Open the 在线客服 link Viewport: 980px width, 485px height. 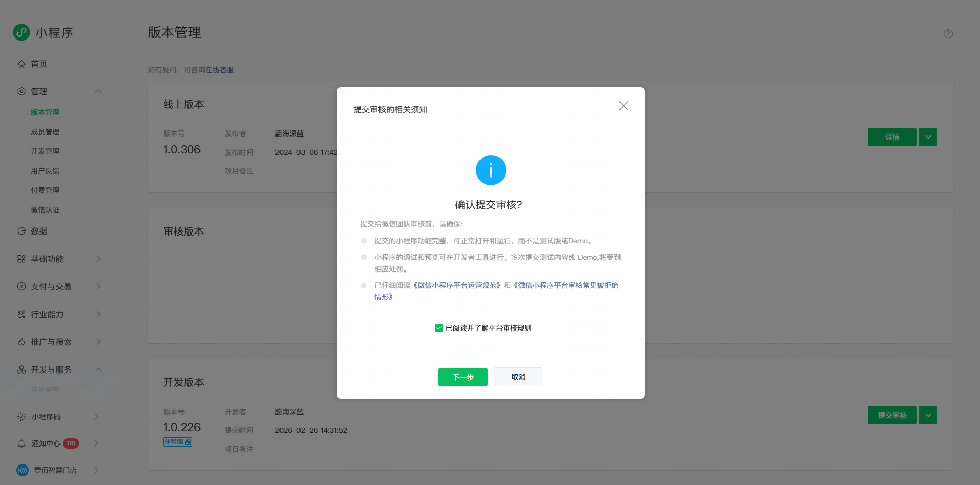[x=219, y=70]
